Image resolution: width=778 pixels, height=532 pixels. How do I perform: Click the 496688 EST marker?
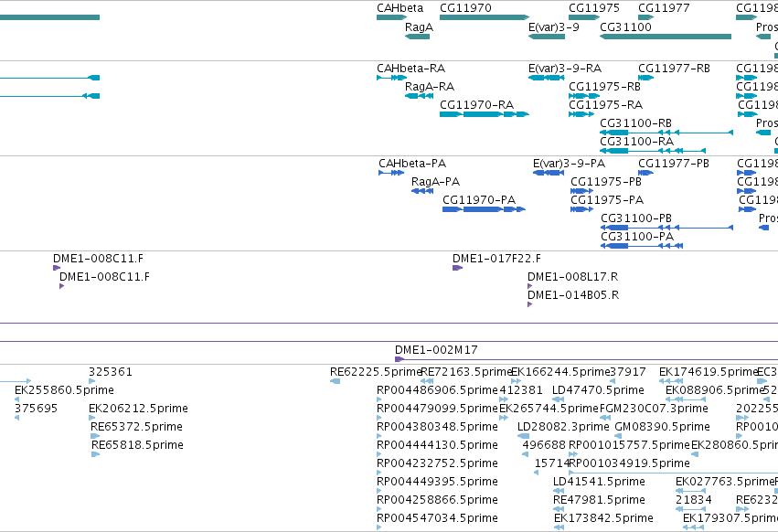pos(526,454)
